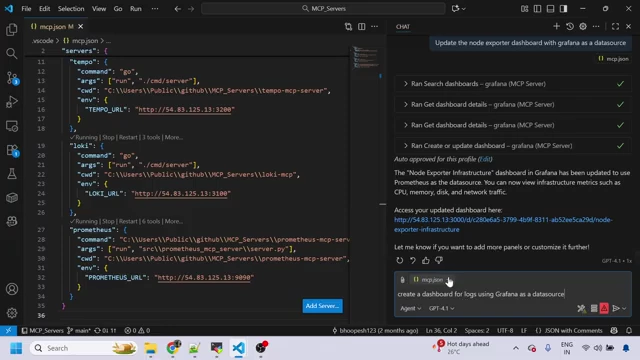
Task: Open Remote Explorer view in activity bar
Action: pyautogui.click(x=12, y=126)
